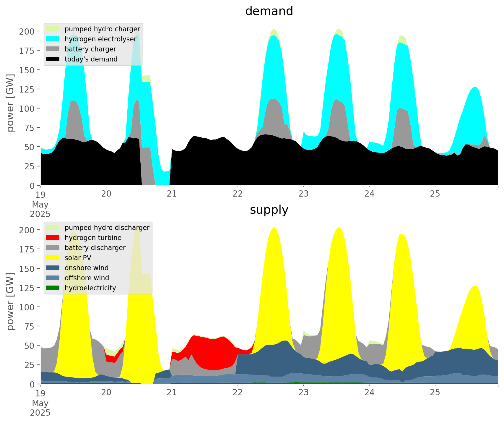Click the 175 y-axis tick on supply chart
The width and height of the screenshot is (504, 423).
(27, 249)
